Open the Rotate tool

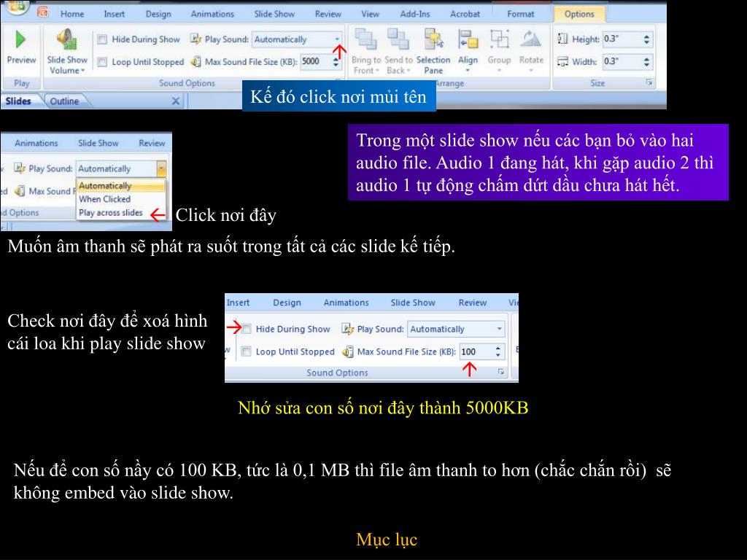(x=531, y=39)
